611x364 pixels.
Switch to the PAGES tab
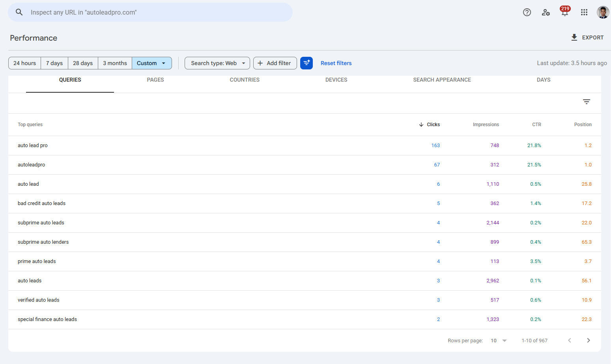pyautogui.click(x=155, y=80)
